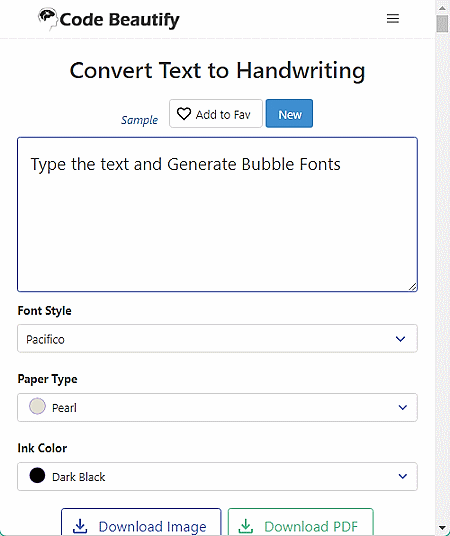The width and height of the screenshot is (450, 536).
Task: Click the Download PDF button
Action: click(301, 522)
